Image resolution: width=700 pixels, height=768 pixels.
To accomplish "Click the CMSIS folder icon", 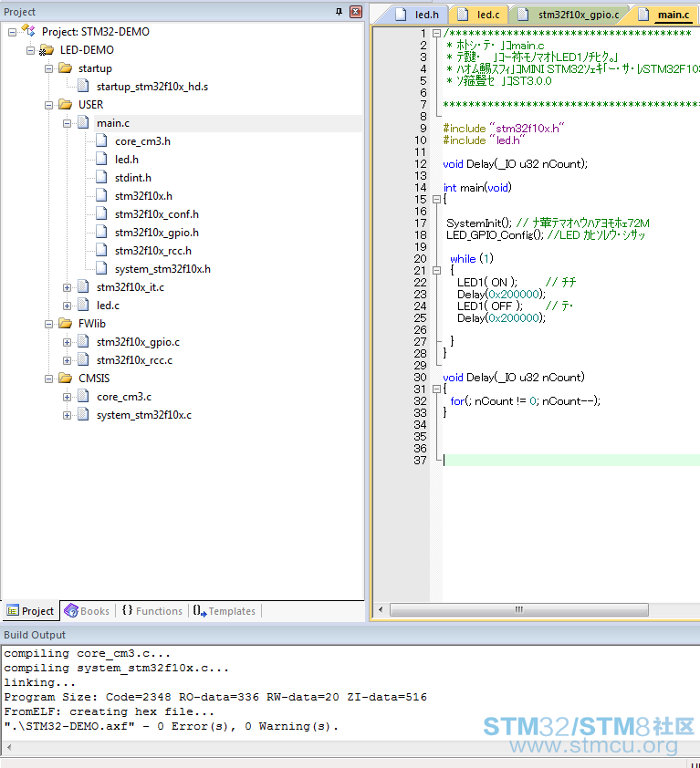I will coord(65,379).
